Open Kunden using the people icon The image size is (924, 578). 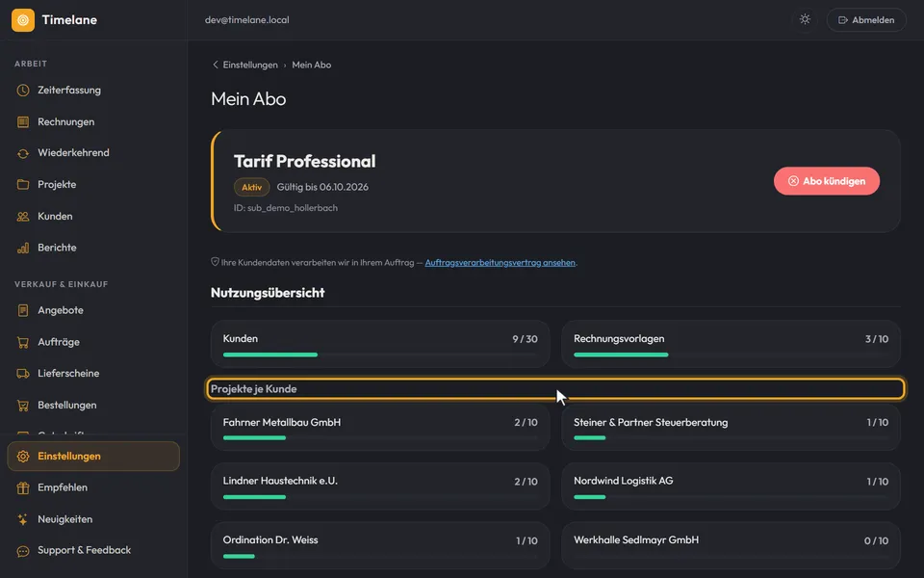pos(23,217)
